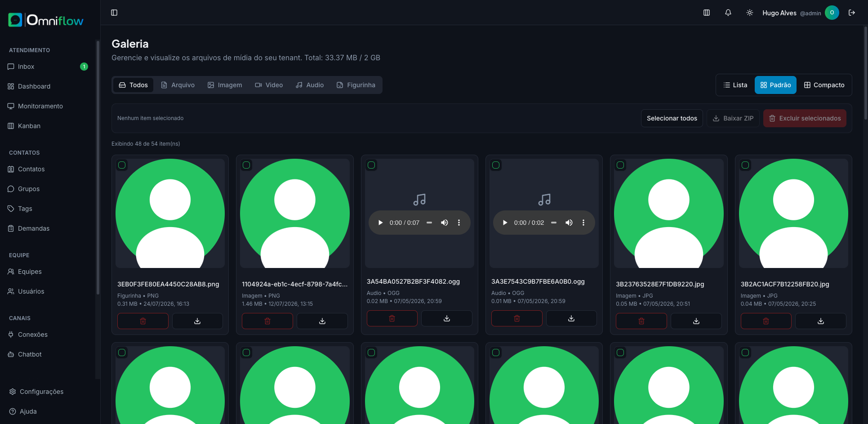Go to Dashboard
The width and height of the screenshot is (868, 424).
[x=48, y=86]
